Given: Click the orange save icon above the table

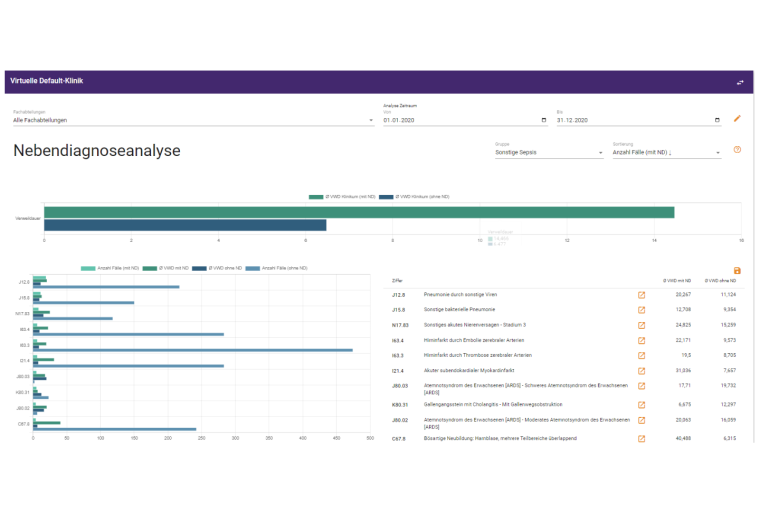Looking at the screenshot, I should [x=737, y=271].
